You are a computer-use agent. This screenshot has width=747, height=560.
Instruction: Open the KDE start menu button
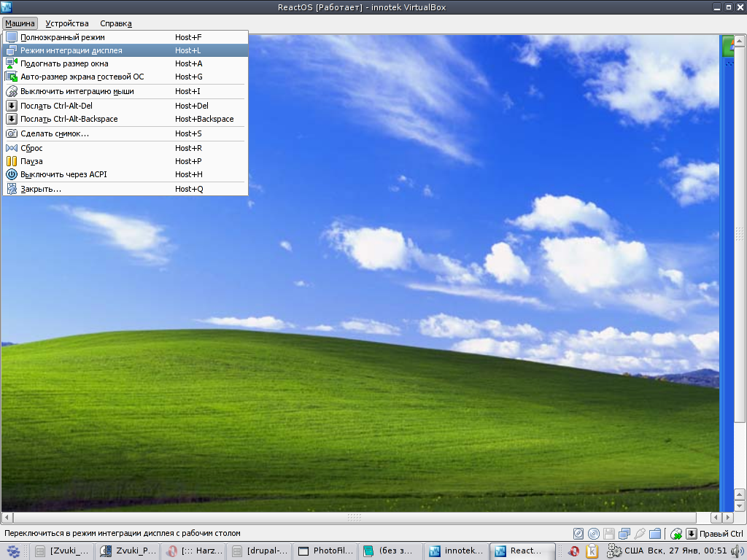[13, 551]
